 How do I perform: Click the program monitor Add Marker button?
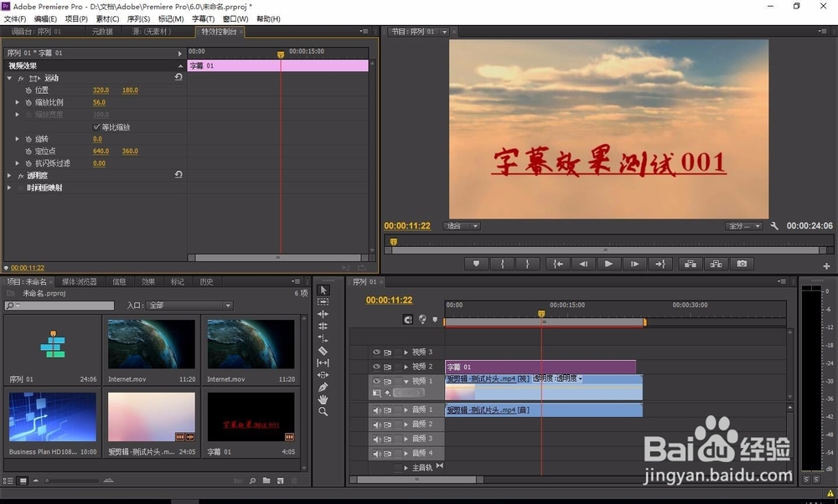(476, 264)
